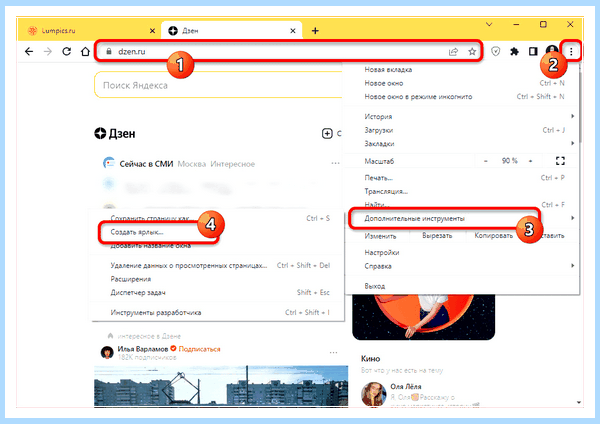This screenshot has height=424, width=600.
Task: Open the tab search chevron in title bar
Action: (x=489, y=24)
